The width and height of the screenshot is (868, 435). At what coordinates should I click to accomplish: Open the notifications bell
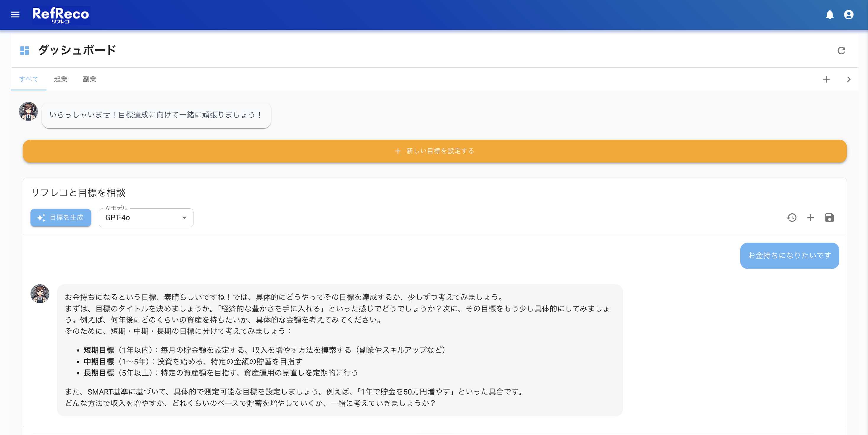point(830,15)
